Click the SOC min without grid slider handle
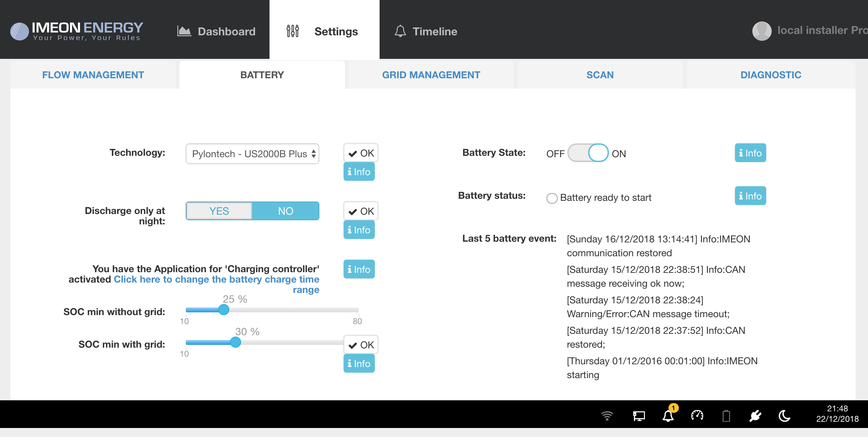868x437 pixels. coord(224,310)
